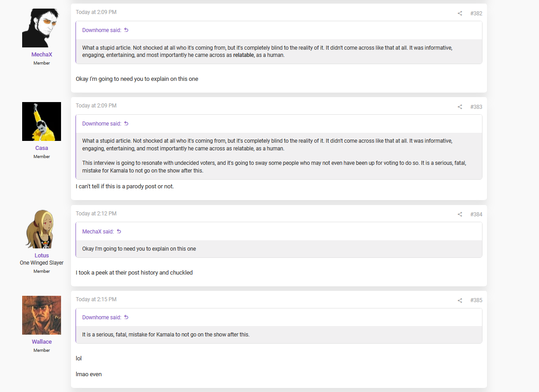The width and height of the screenshot is (539, 392).
Task: Jump to quoted Downhome post in #382
Action: click(x=126, y=30)
